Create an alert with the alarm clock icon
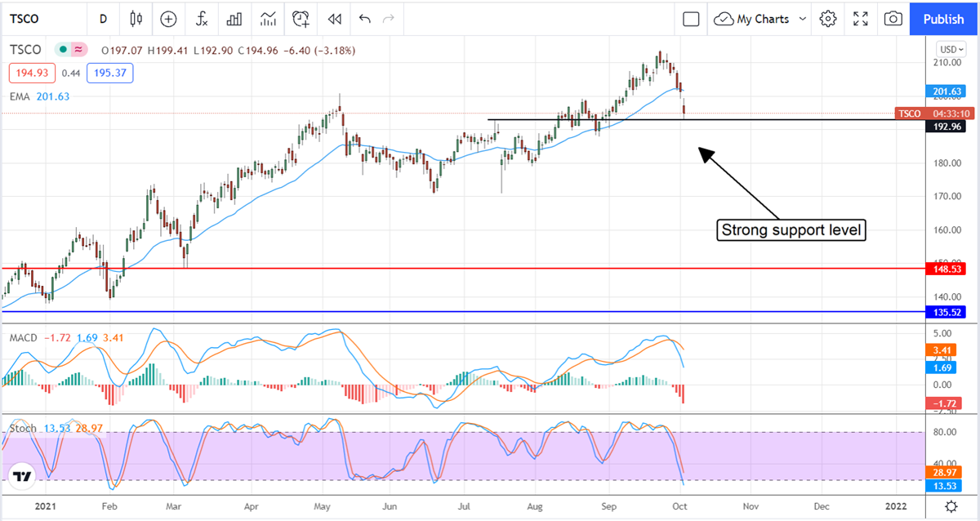Viewport: 980px width, 521px height. [x=301, y=18]
